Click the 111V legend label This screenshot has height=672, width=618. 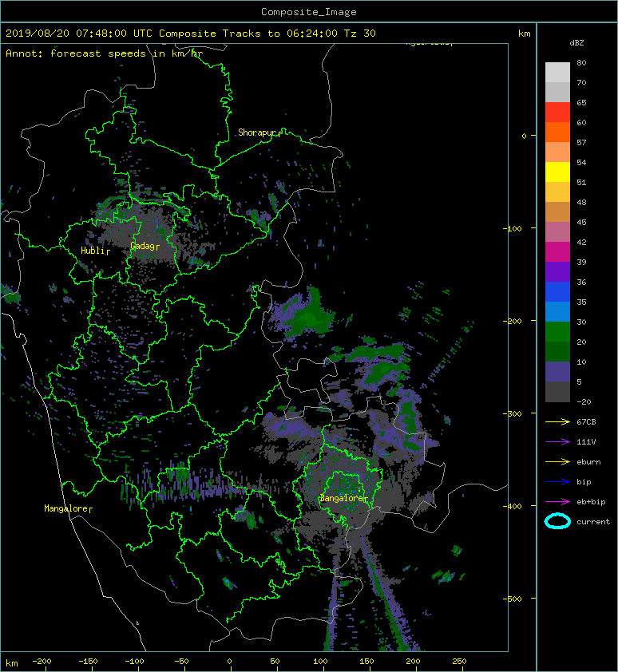click(x=586, y=442)
